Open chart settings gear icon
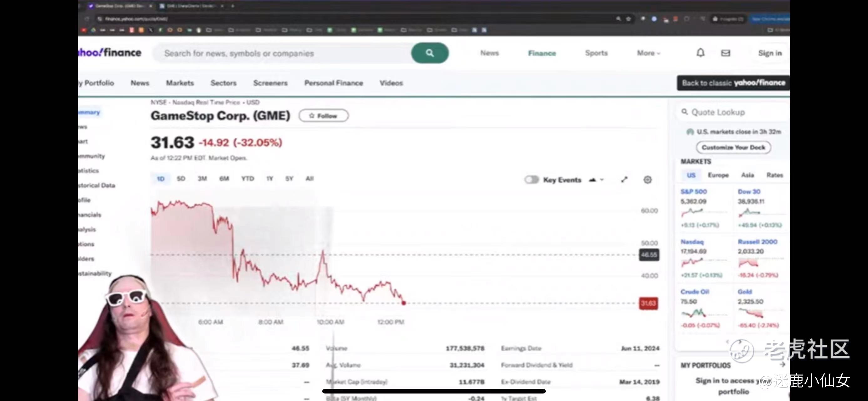This screenshot has width=868, height=401. 647,180
